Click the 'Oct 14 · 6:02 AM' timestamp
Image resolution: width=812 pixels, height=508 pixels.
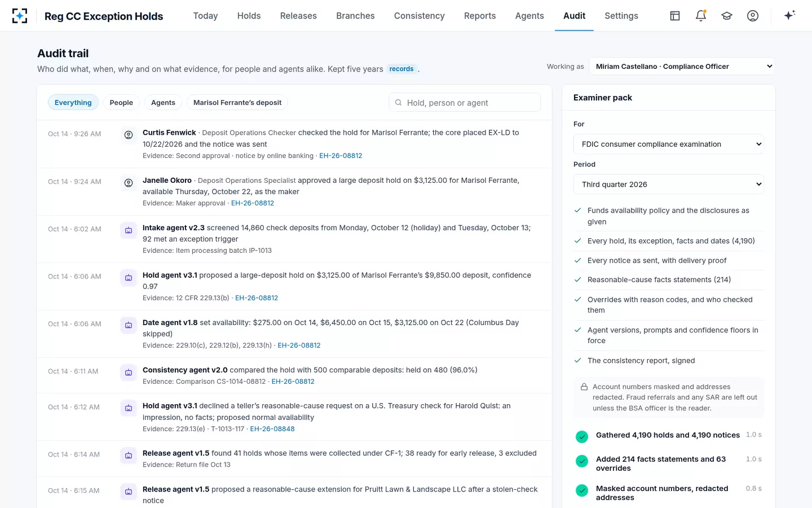coord(74,229)
